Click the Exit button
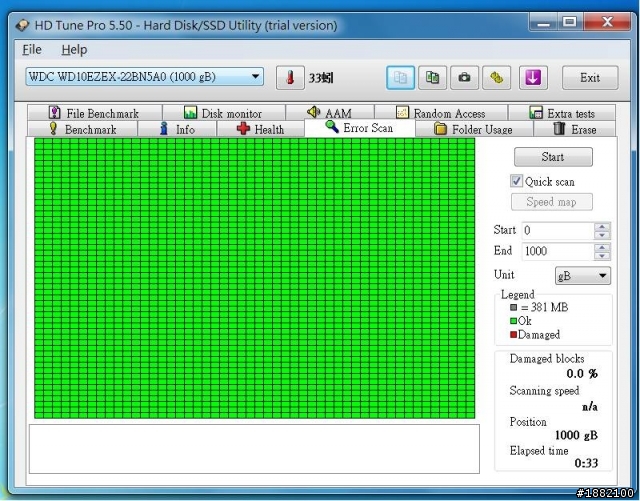Viewport: 640px width, 501px height. (x=590, y=78)
